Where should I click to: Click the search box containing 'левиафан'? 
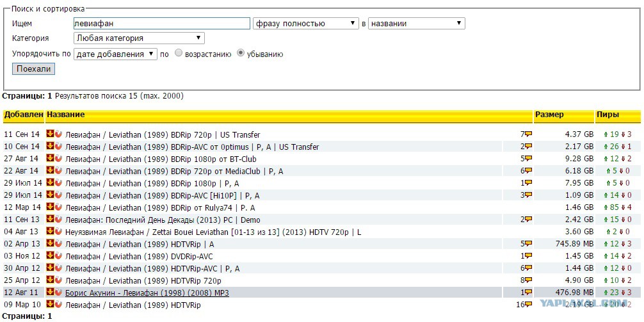tap(161, 24)
